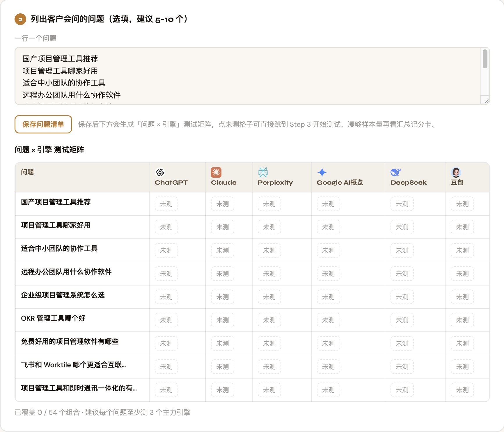
Task: Test 飞书和 Worktile question on ChatGPT
Action: click(166, 367)
